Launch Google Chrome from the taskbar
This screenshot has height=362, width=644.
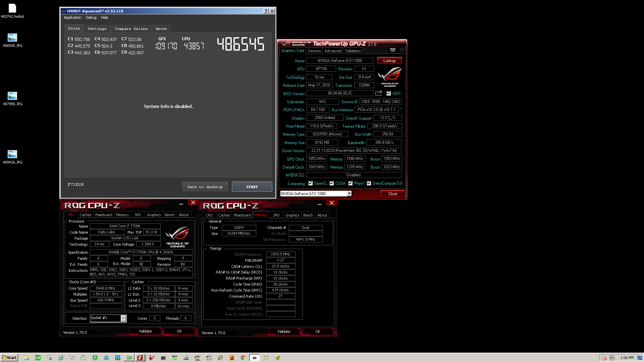click(243, 358)
